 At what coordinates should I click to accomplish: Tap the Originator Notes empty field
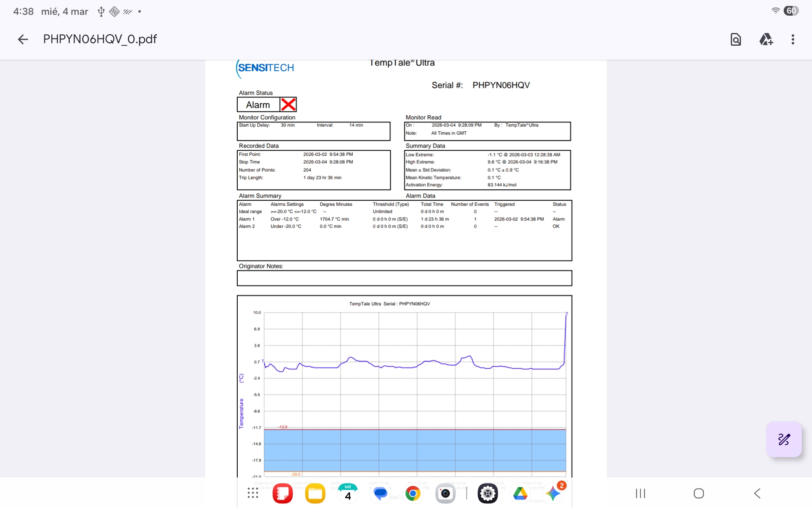[404, 278]
